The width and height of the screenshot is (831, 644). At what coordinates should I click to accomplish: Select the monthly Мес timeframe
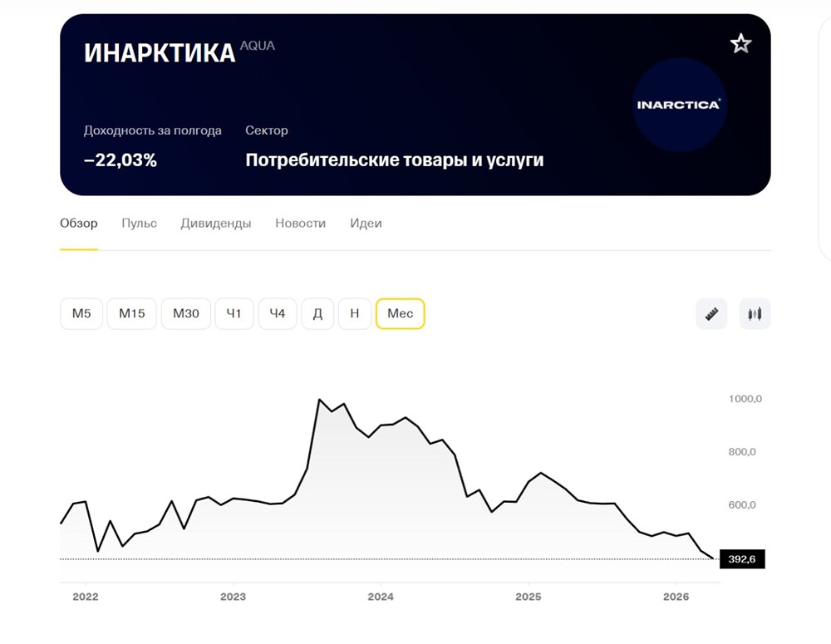[401, 313]
